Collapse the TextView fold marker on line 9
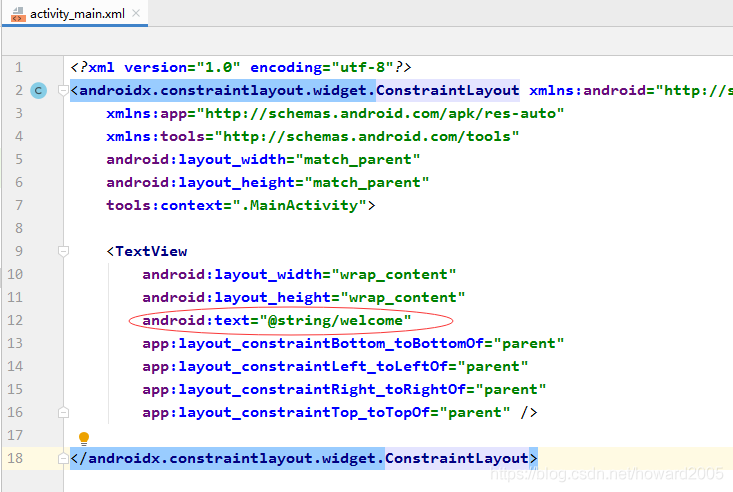733x492 pixels. [64, 252]
